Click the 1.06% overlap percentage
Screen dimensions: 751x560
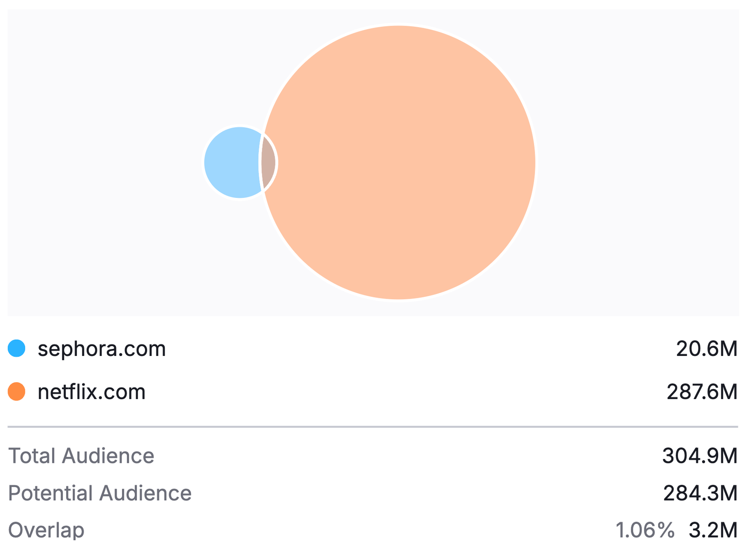(x=644, y=530)
